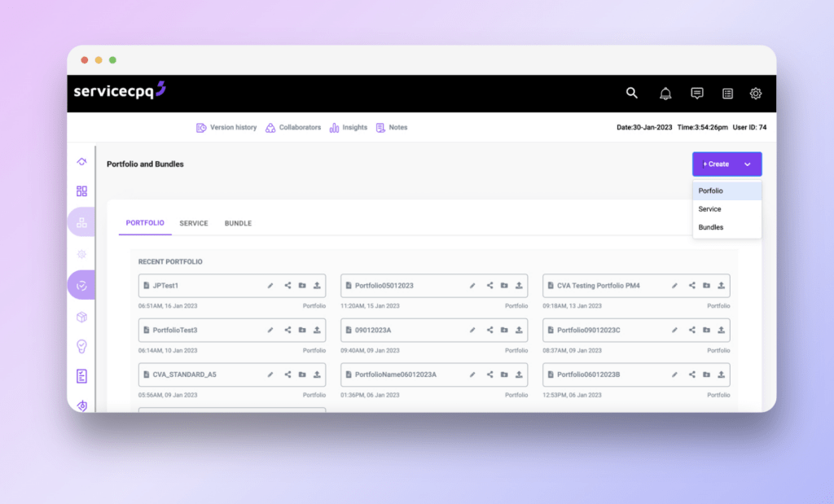
Task: Upload icon on JPTest1 card
Action: click(x=317, y=286)
